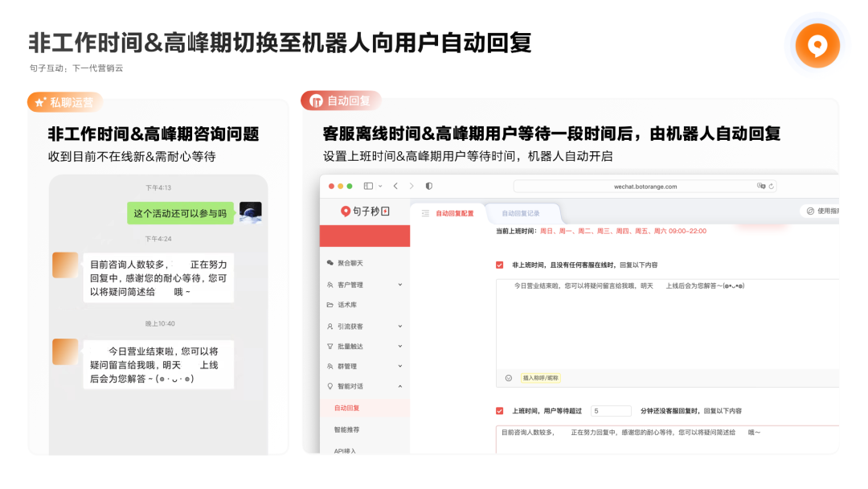Expand the 群管理 menu chevron
Viewport: 868px width, 489px height.
click(x=400, y=366)
